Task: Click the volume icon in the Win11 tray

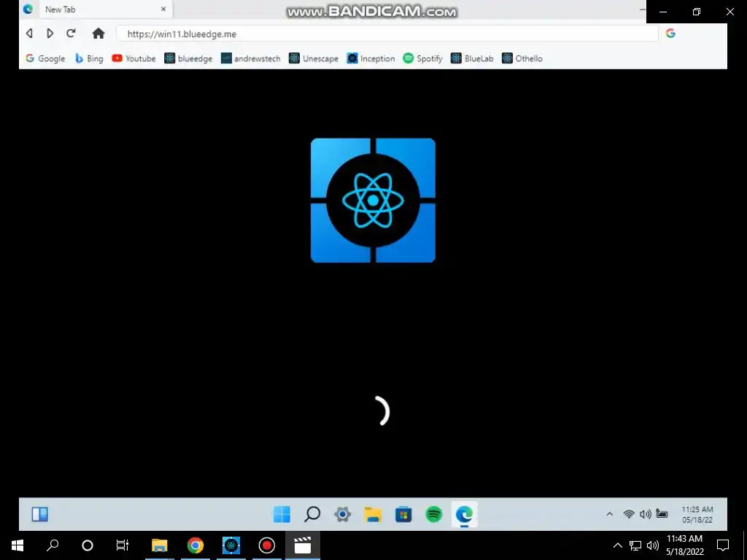Action: pyautogui.click(x=646, y=514)
